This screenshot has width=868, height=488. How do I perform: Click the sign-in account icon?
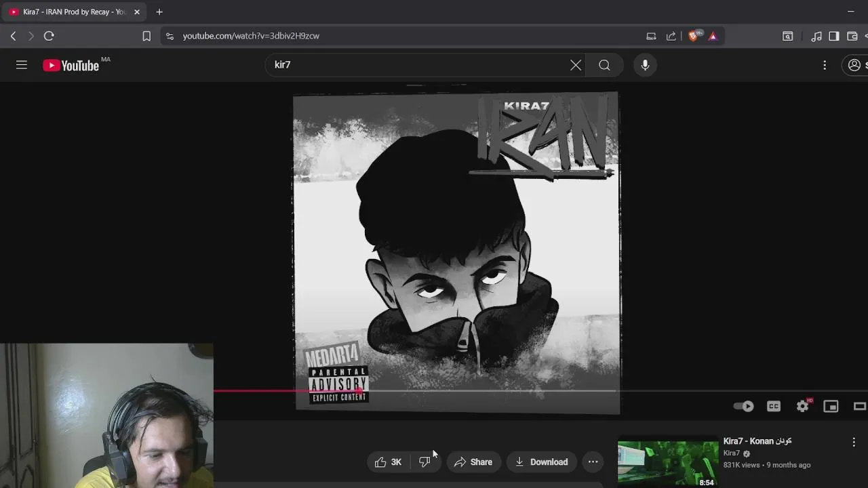coord(854,65)
